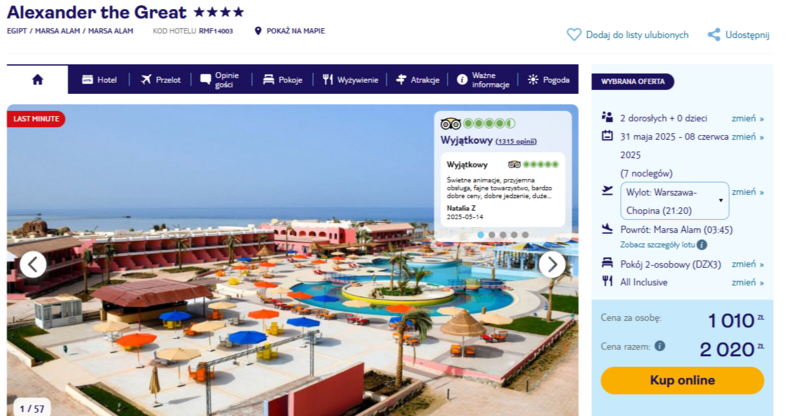
Task: Open the Pokoje tab
Action: 283,80
